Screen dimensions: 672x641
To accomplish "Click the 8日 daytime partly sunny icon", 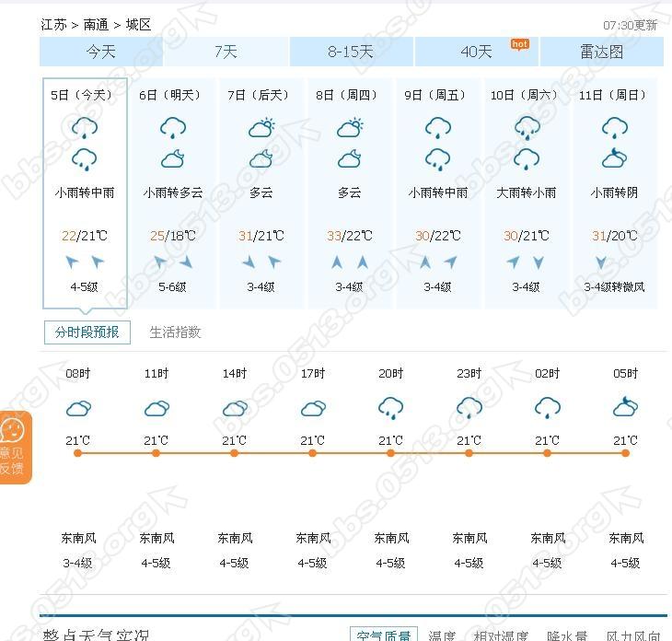I will (350, 128).
